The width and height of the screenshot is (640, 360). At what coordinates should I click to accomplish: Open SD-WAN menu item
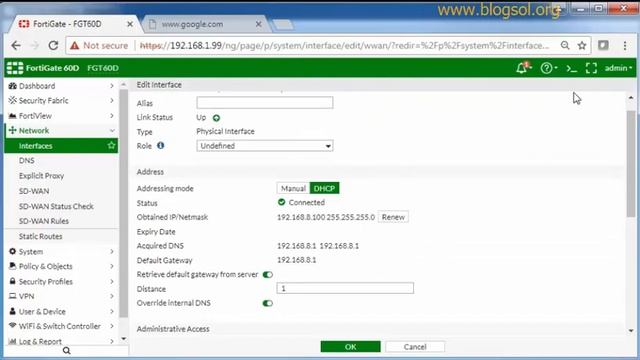(34, 191)
